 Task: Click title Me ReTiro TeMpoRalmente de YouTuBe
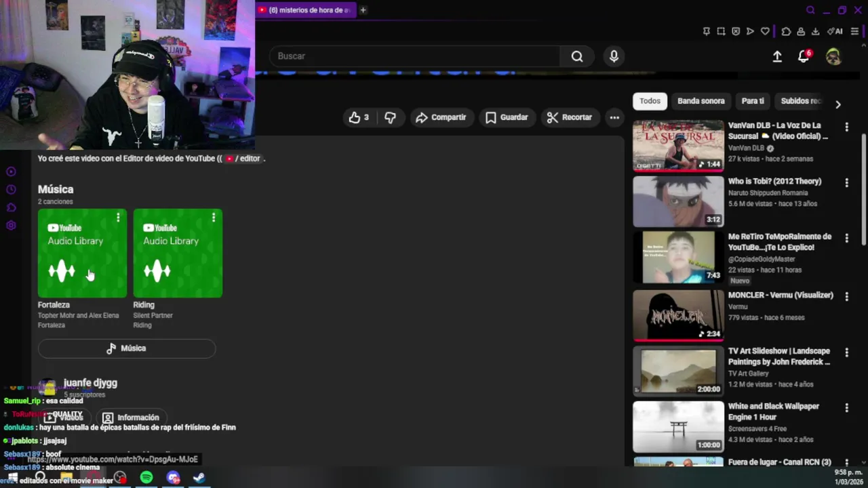point(780,242)
